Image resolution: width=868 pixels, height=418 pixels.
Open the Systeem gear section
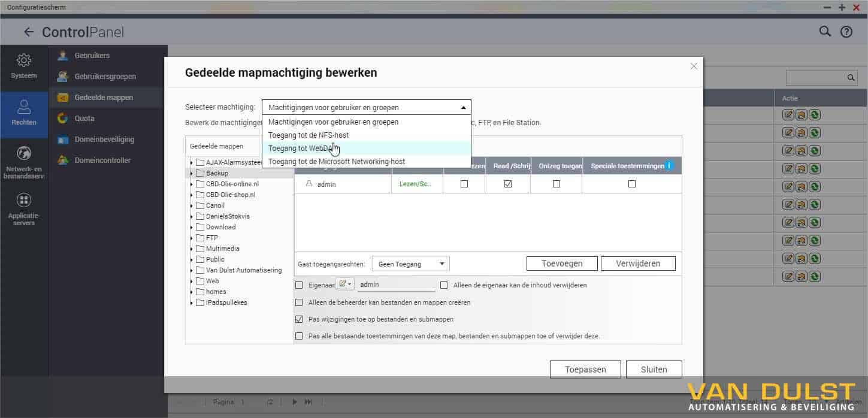tap(24, 66)
